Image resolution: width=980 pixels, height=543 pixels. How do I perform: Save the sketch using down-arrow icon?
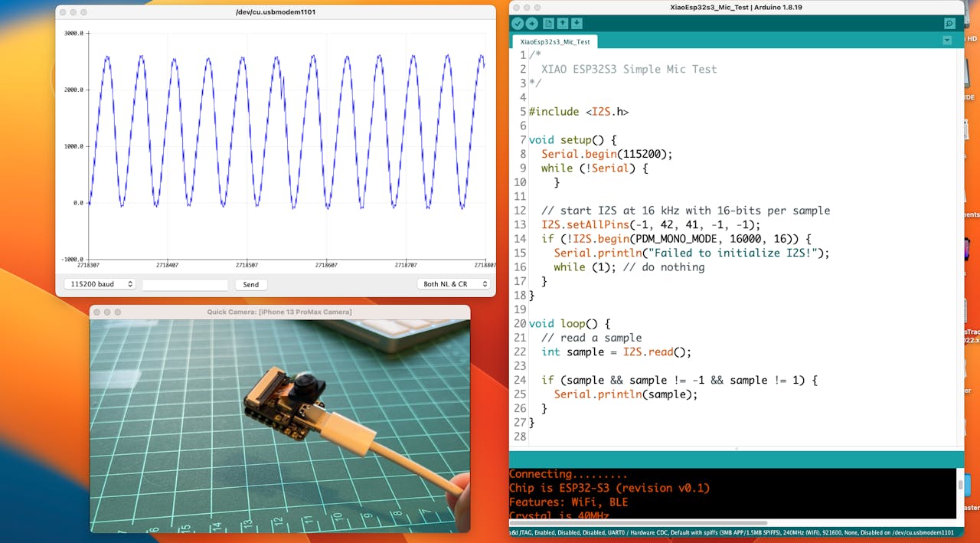click(x=577, y=24)
